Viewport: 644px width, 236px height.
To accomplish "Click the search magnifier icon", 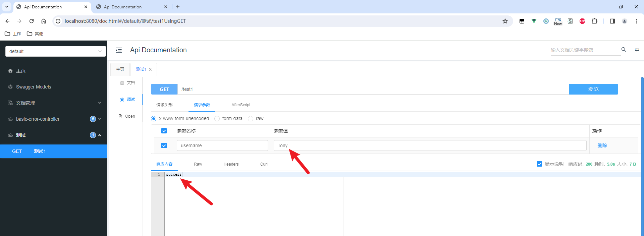I will pyautogui.click(x=624, y=50).
